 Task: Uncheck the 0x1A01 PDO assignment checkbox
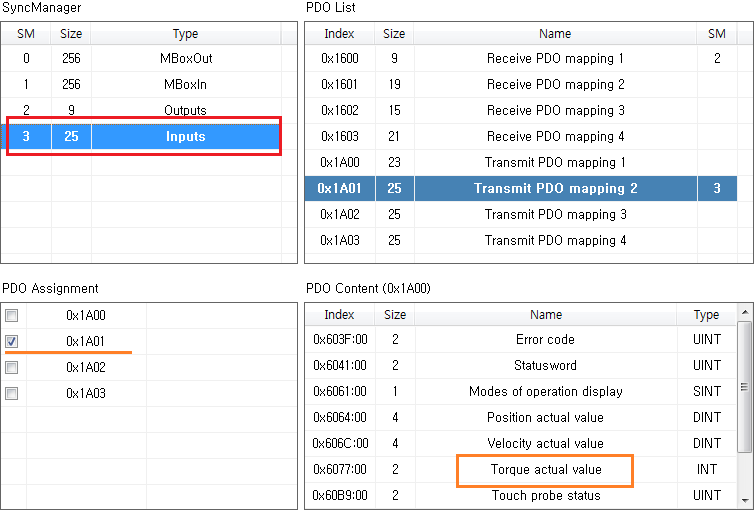12,342
